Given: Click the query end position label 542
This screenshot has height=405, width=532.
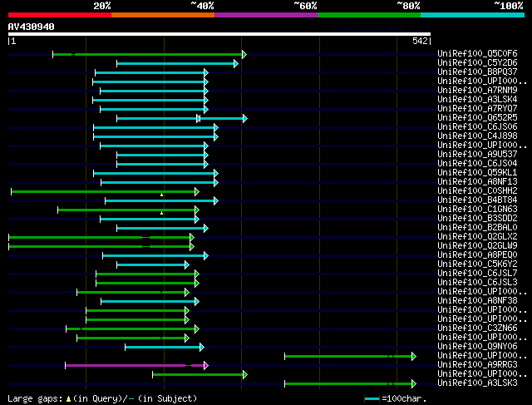Looking at the screenshot, I should point(420,41).
